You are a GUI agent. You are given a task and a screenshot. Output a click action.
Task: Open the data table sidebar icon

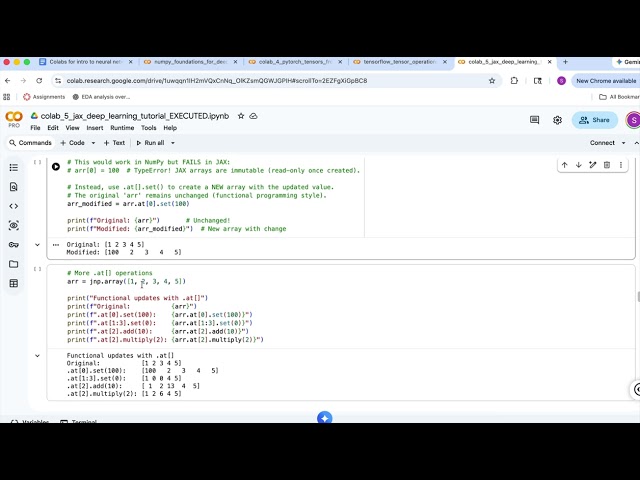[x=13, y=283]
